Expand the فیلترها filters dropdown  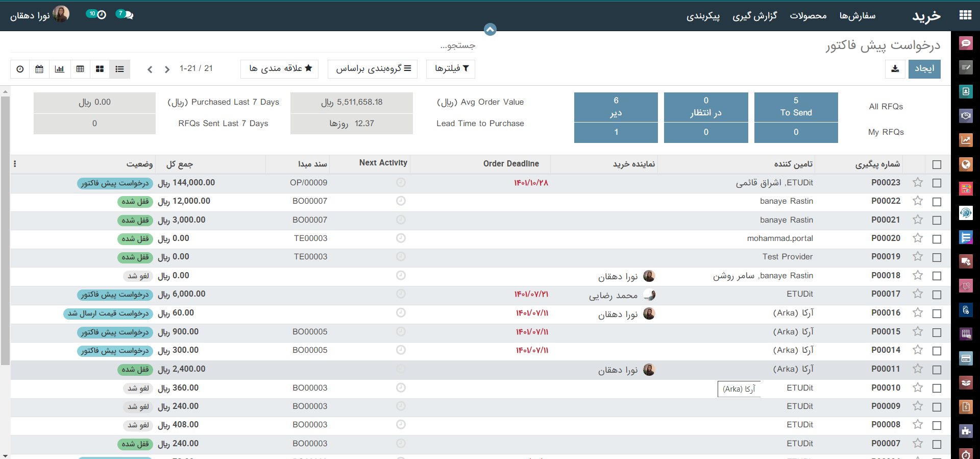point(451,69)
